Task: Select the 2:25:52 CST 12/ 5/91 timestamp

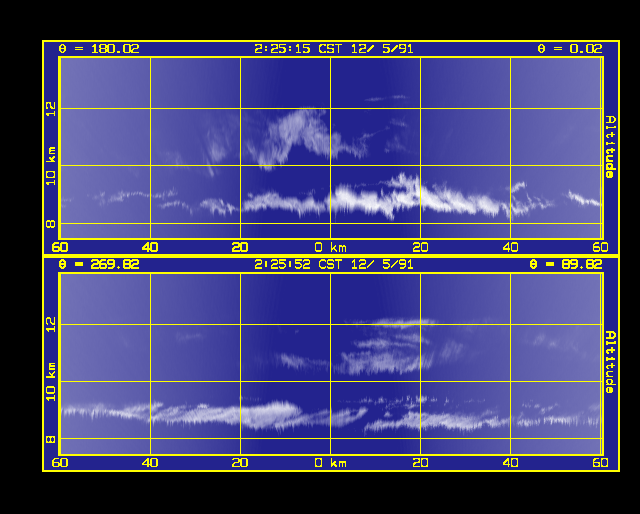Action: (x=334, y=265)
